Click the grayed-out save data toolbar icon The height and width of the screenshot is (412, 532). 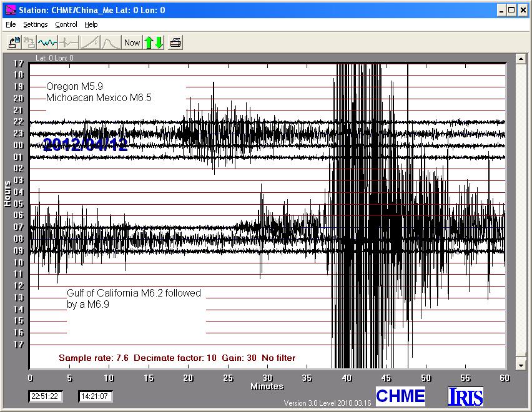[x=29, y=42]
